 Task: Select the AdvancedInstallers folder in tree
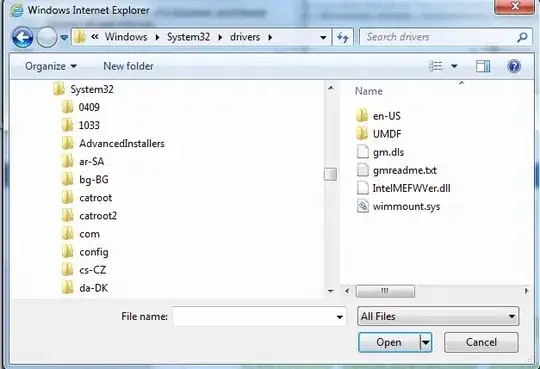tap(113, 143)
